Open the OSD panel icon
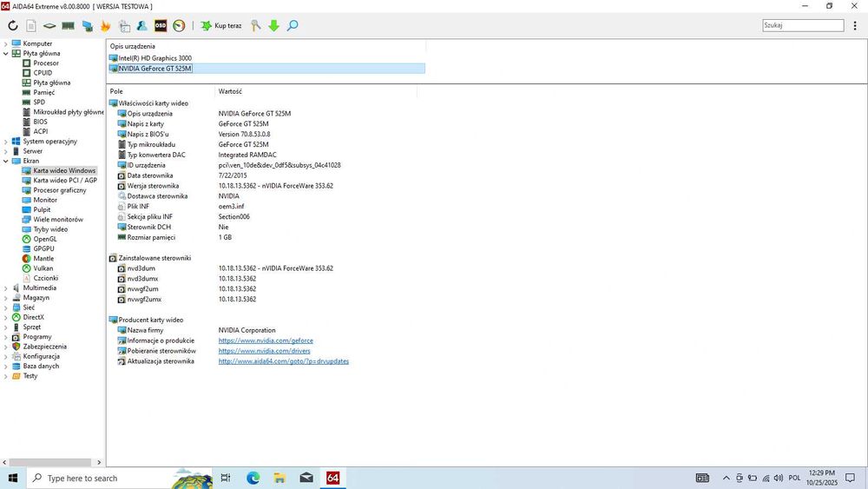 click(x=161, y=25)
